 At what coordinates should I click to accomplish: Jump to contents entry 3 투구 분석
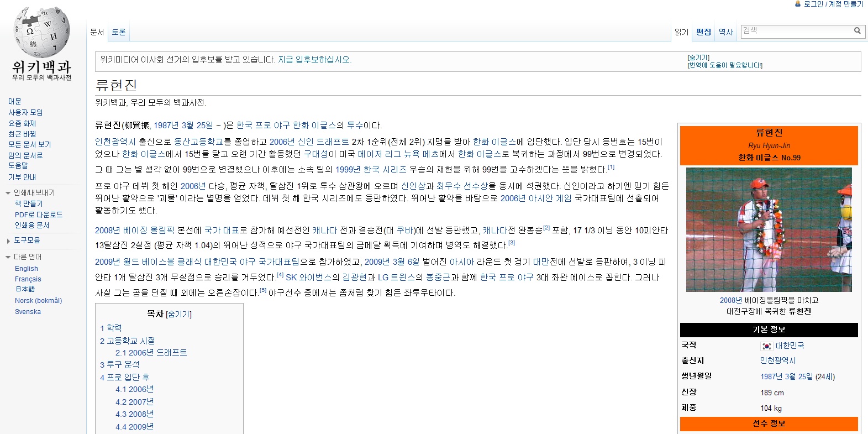click(x=120, y=364)
